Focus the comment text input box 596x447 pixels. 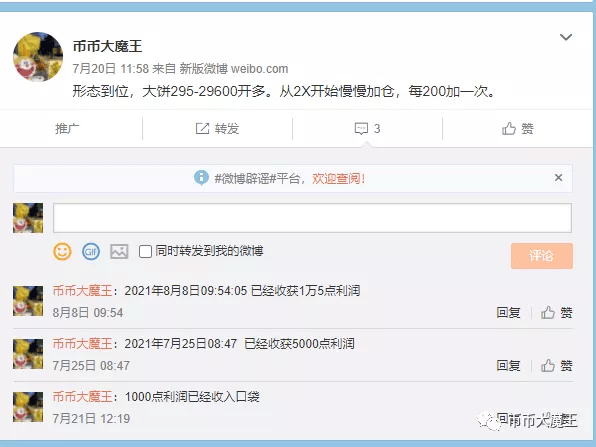pyautogui.click(x=312, y=218)
